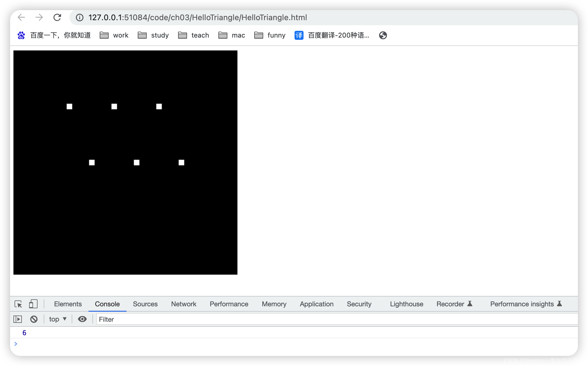Toggle the device toolbar icon
Viewport: 588px width, 366px height.
point(33,304)
